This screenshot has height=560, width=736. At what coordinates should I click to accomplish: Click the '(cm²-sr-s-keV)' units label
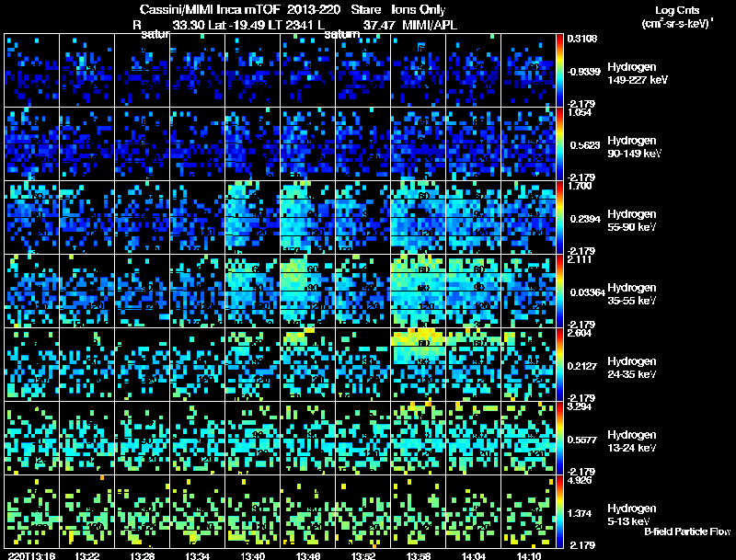pyautogui.click(x=677, y=23)
